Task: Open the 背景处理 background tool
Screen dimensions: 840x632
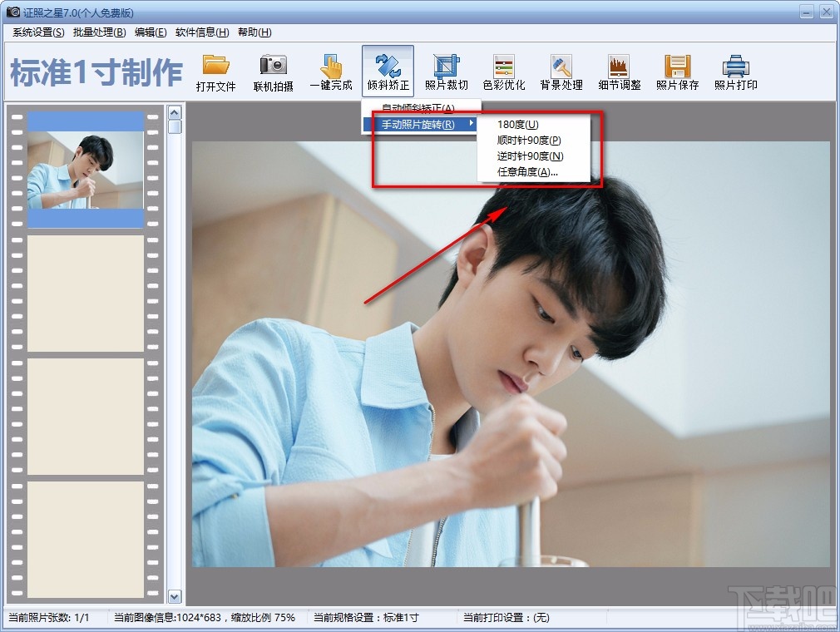Action: tap(561, 71)
